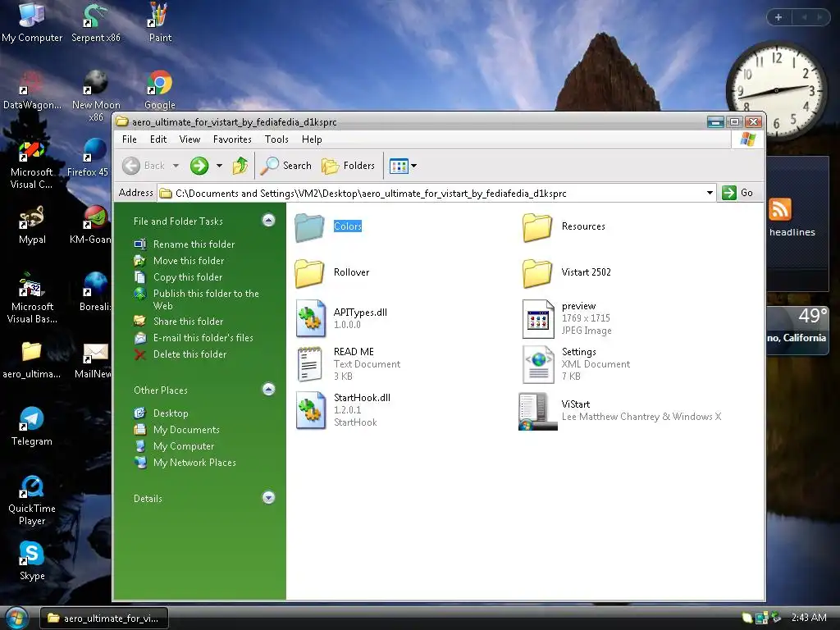The width and height of the screenshot is (840, 630).
Task: Expand the Address bar dropdown
Action: [x=710, y=193]
